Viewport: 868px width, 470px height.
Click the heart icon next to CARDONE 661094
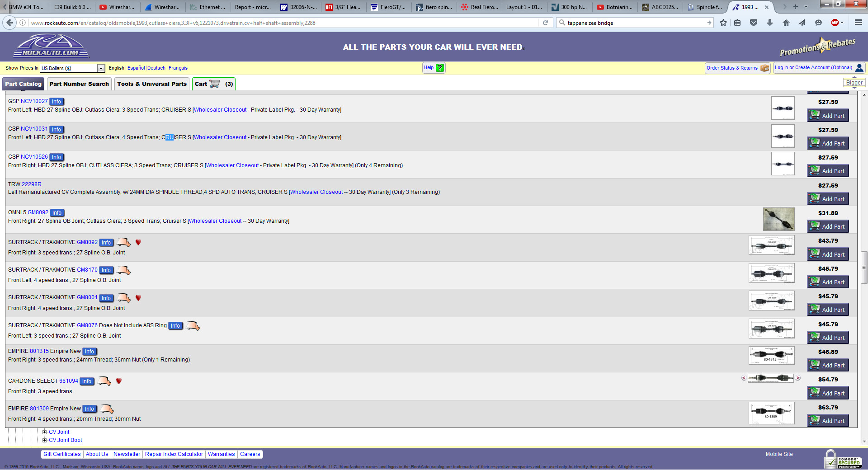119,381
